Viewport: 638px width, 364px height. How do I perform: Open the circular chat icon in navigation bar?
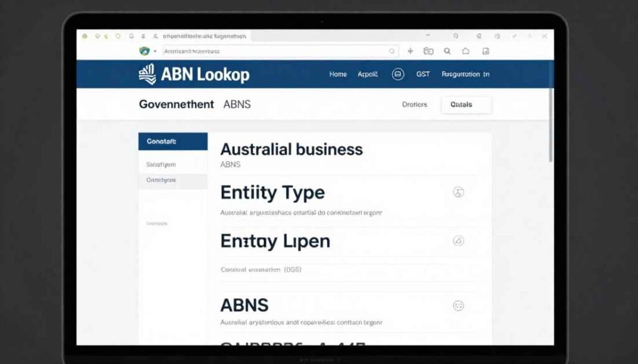397,73
